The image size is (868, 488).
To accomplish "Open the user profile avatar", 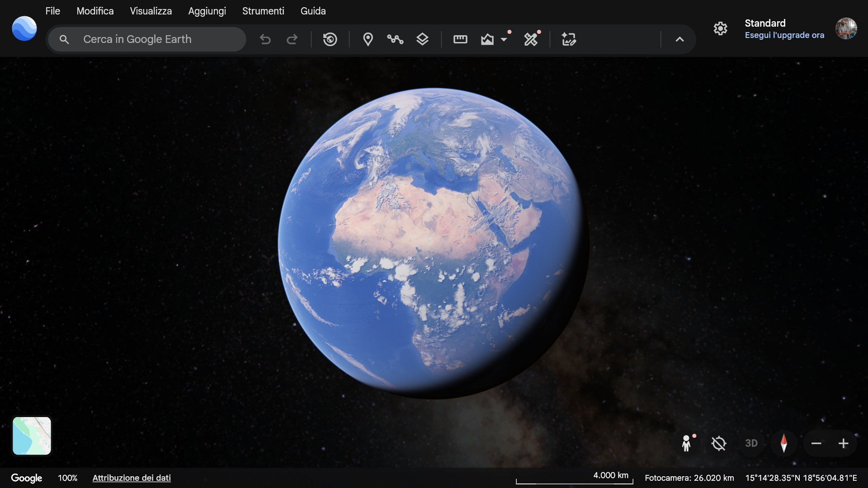I will (x=846, y=28).
